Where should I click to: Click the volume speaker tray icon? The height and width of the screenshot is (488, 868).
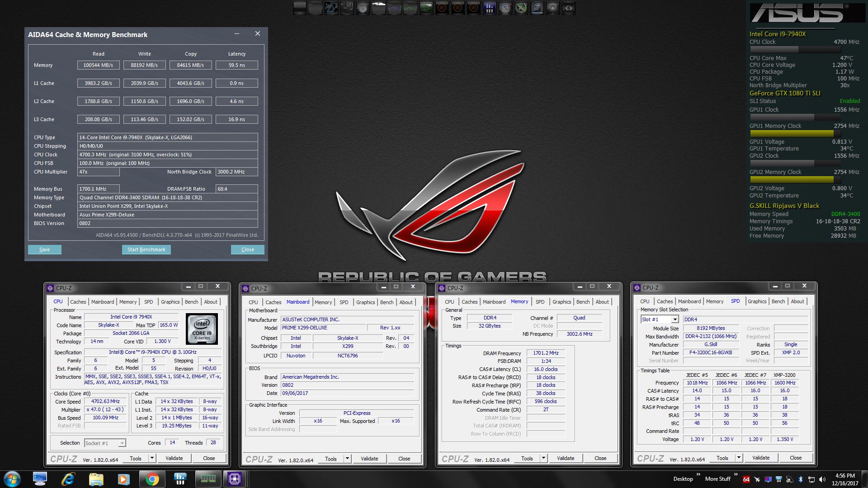coord(822,479)
